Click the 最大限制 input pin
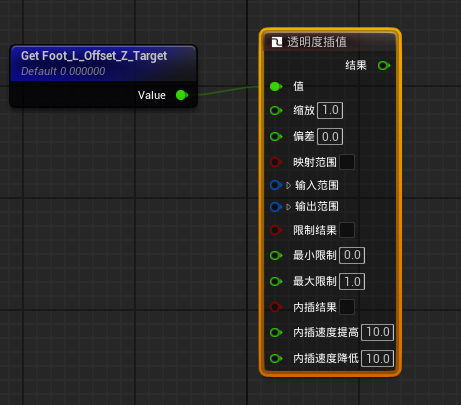The height and width of the screenshot is (405, 461). point(276,282)
